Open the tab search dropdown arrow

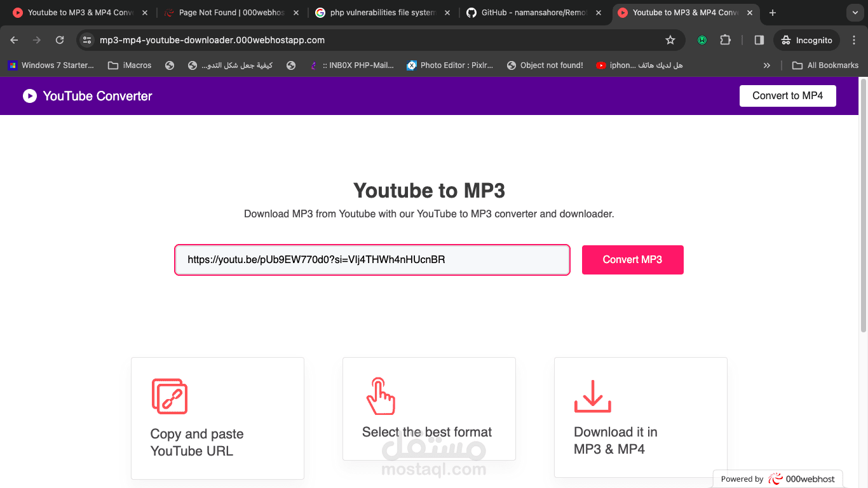tap(855, 13)
